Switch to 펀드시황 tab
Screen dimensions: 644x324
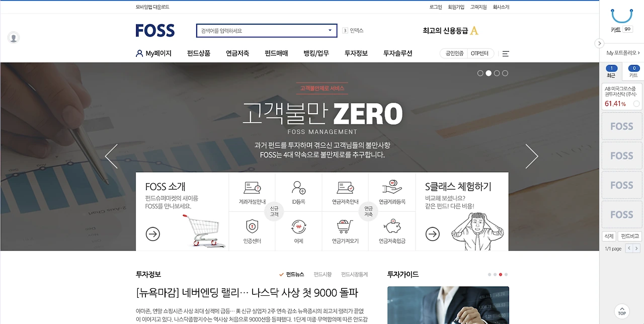point(323,274)
